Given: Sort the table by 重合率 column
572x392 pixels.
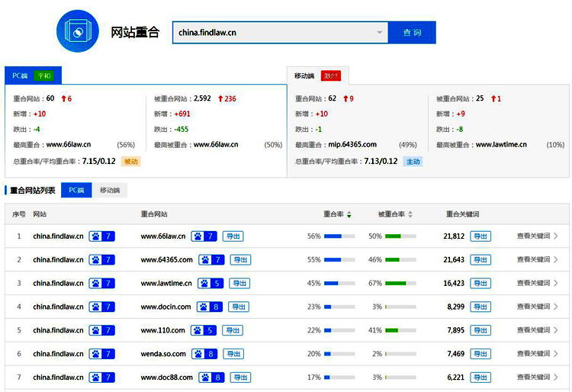Looking at the screenshot, I should [337, 214].
